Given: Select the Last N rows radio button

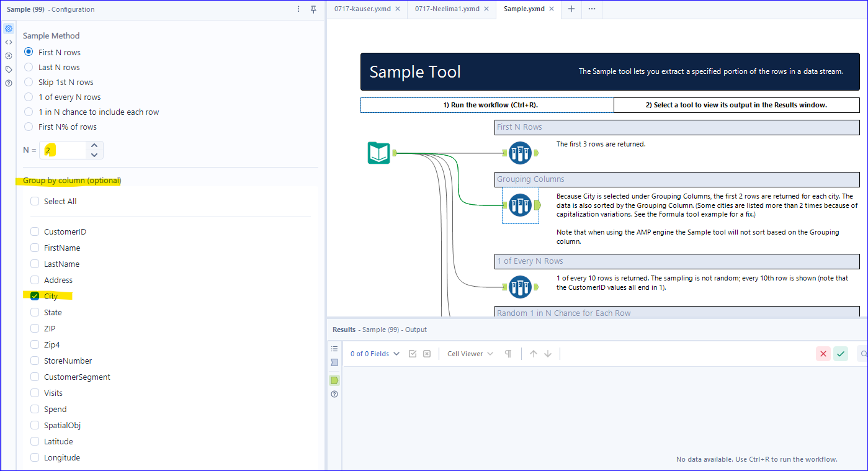Looking at the screenshot, I should click(x=28, y=67).
